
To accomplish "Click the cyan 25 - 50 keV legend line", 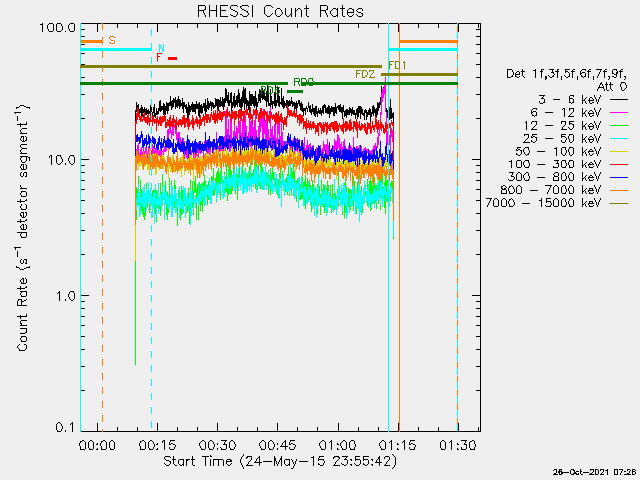I will (x=619, y=138).
